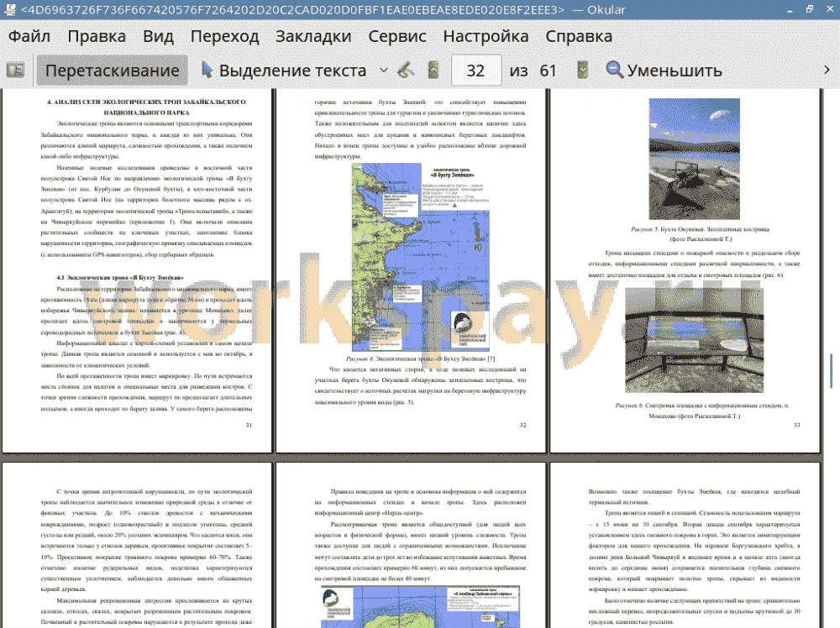Viewport: 840px width, 628px height.
Task: Click the vertical scrollbar handle
Action: tap(832, 370)
